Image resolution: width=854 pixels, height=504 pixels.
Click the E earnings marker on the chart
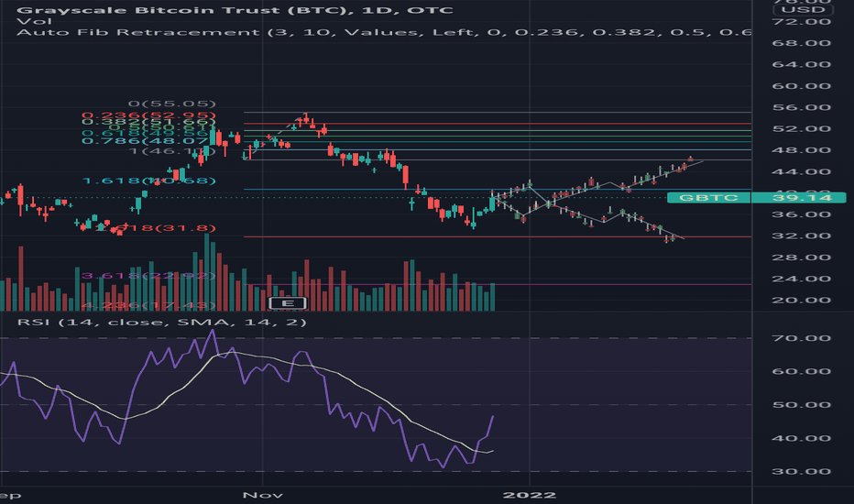pyautogui.click(x=288, y=303)
